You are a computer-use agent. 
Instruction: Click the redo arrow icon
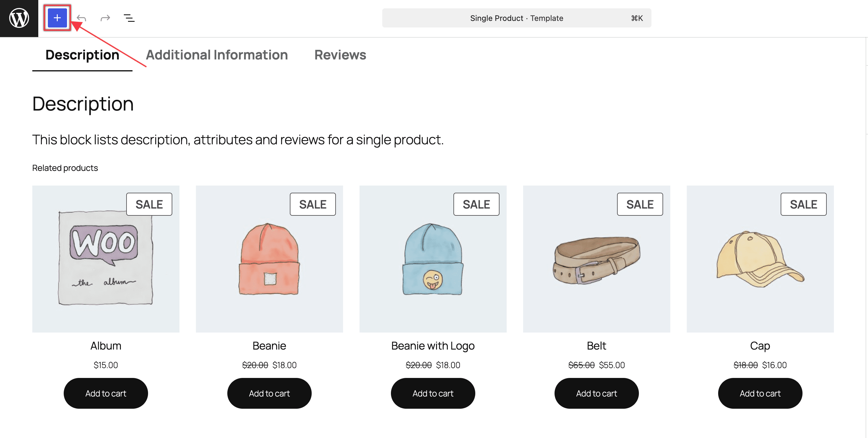(105, 18)
